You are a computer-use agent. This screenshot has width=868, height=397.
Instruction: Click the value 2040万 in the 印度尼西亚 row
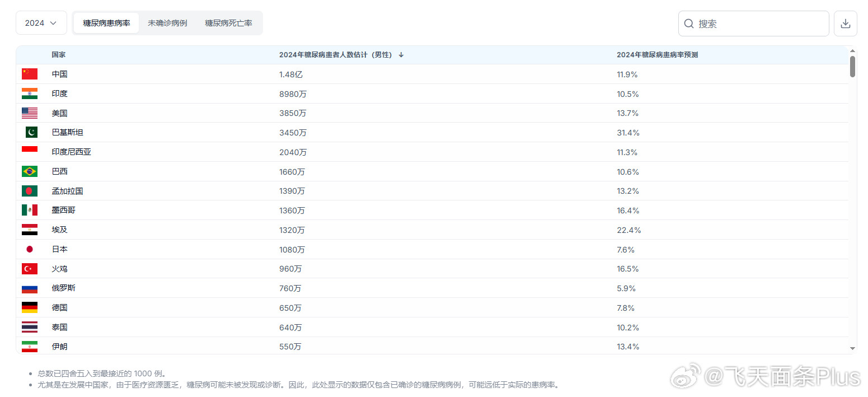293,152
